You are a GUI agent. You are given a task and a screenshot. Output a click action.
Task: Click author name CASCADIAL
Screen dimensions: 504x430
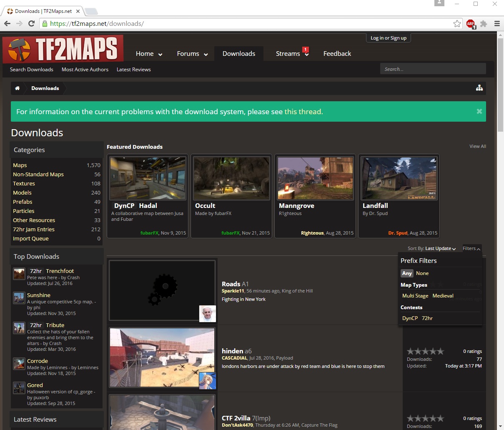234,358
